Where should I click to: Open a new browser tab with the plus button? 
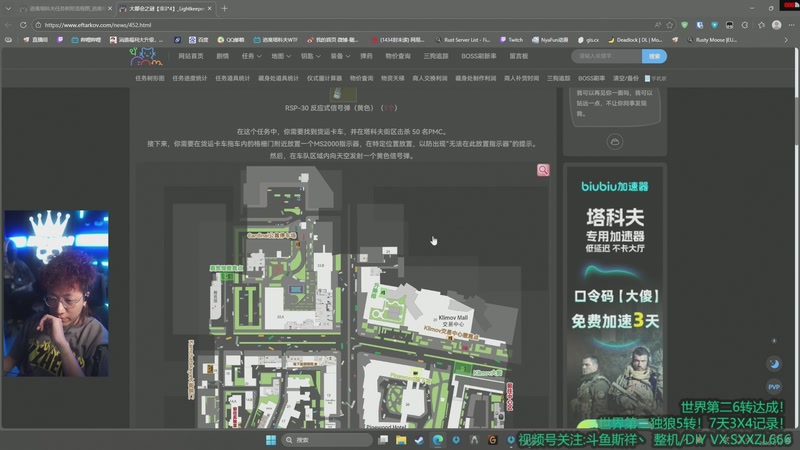[224, 9]
